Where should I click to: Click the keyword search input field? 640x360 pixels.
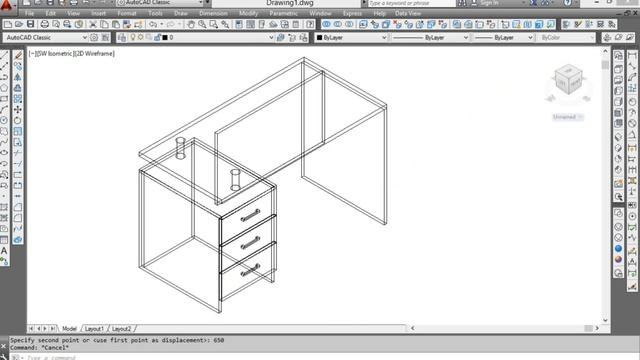(411, 3)
